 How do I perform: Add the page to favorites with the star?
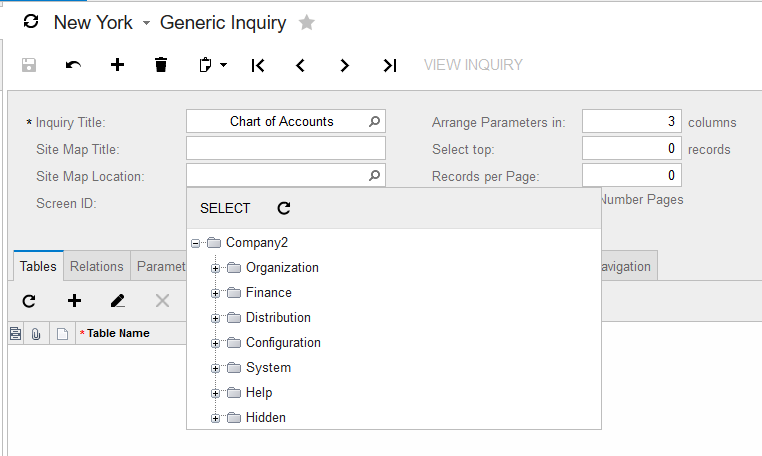coord(307,22)
